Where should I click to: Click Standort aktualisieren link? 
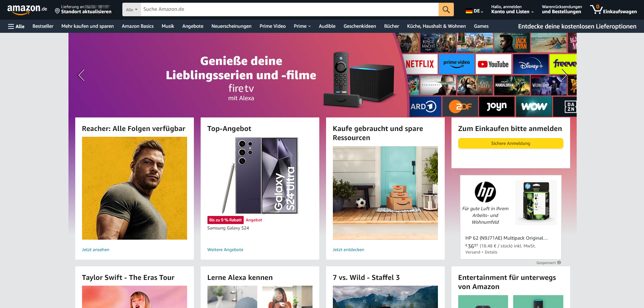point(86,12)
